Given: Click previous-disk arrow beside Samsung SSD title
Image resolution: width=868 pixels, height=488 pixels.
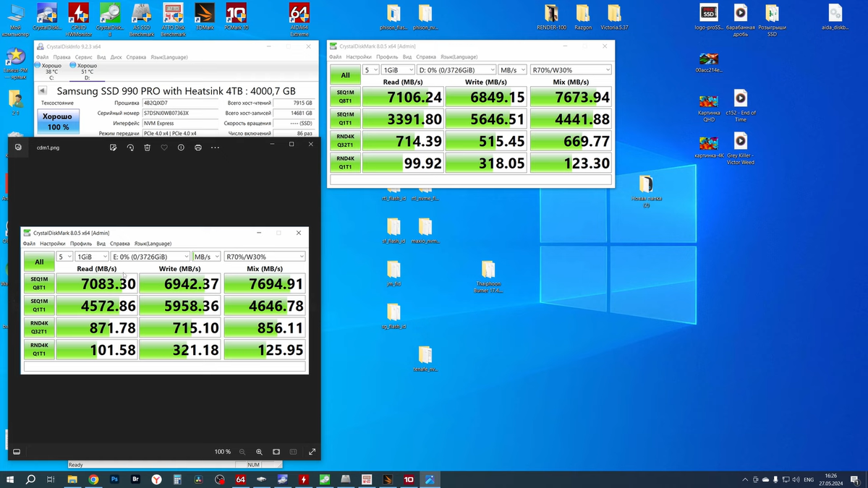Looking at the screenshot, I should coord(42,91).
